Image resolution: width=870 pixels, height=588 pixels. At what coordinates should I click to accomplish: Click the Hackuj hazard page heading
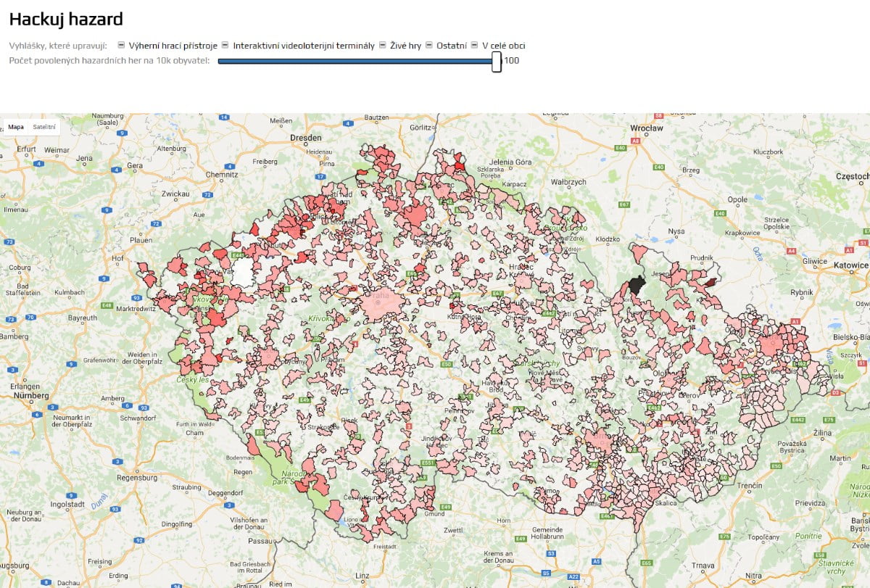(x=66, y=20)
